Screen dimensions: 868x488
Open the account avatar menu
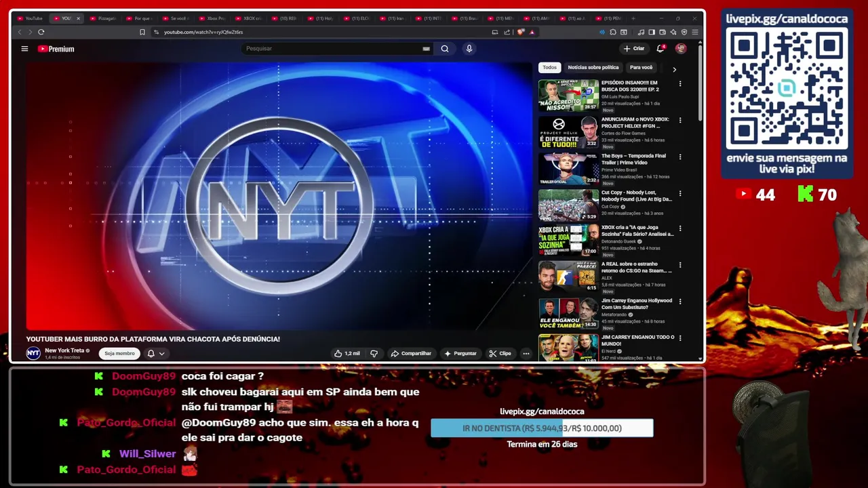(681, 48)
